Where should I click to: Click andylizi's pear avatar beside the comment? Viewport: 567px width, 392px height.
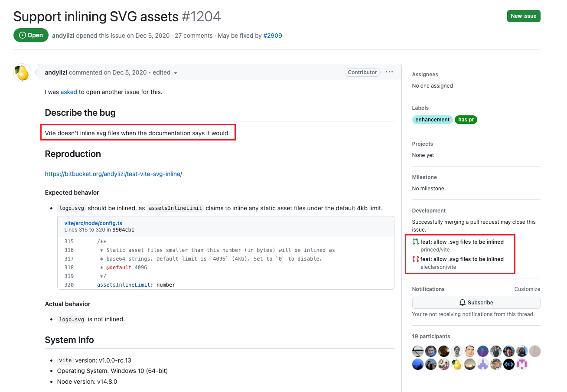(x=22, y=72)
